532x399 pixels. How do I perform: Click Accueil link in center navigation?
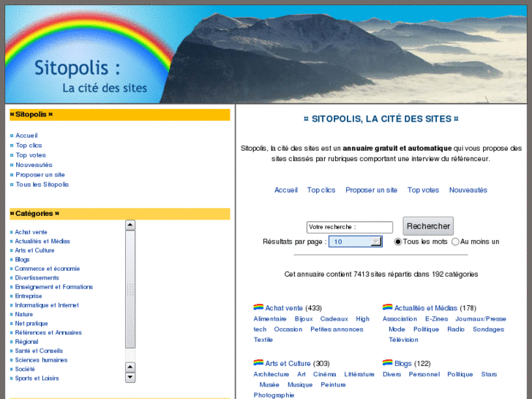(x=286, y=190)
